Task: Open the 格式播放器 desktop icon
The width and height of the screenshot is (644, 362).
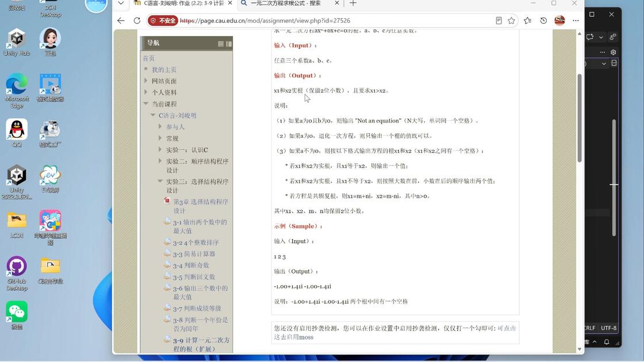Action: click(50, 87)
